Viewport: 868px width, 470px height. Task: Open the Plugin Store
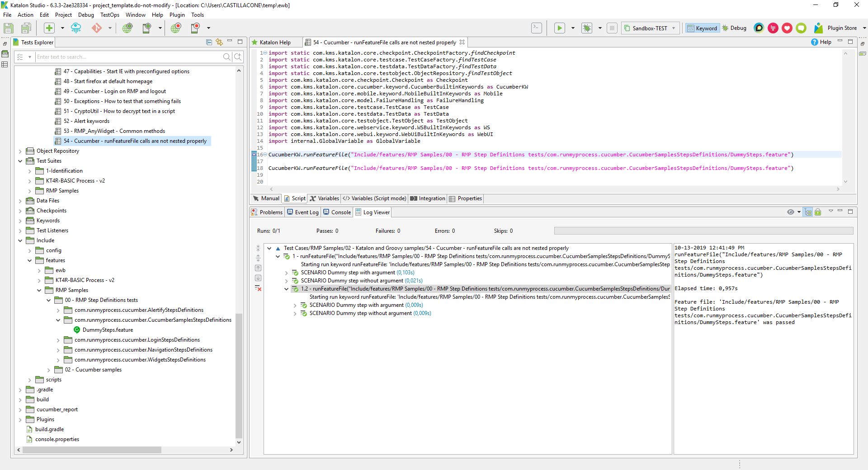[x=841, y=28]
